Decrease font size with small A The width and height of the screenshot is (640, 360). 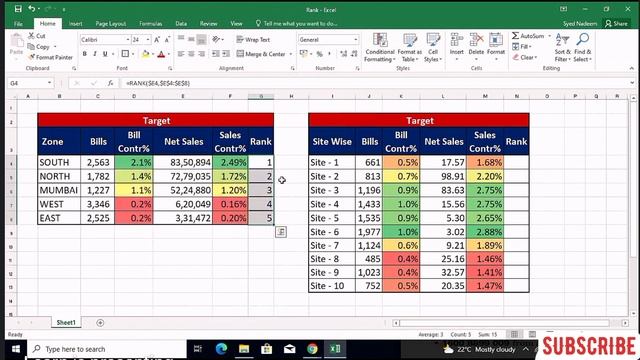tap(167, 40)
